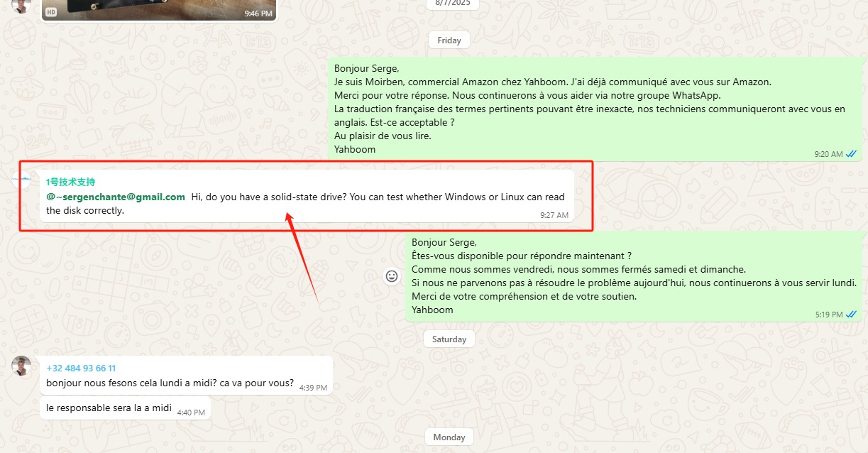
Task: Click the 8/7/2025 date chip
Action: pyautogui.click(x=453, y=4)
